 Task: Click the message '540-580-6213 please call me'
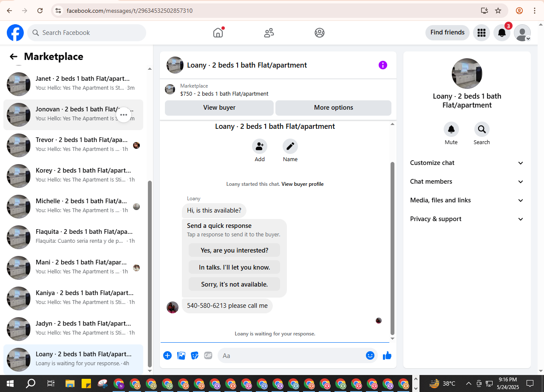click(227, 306)
